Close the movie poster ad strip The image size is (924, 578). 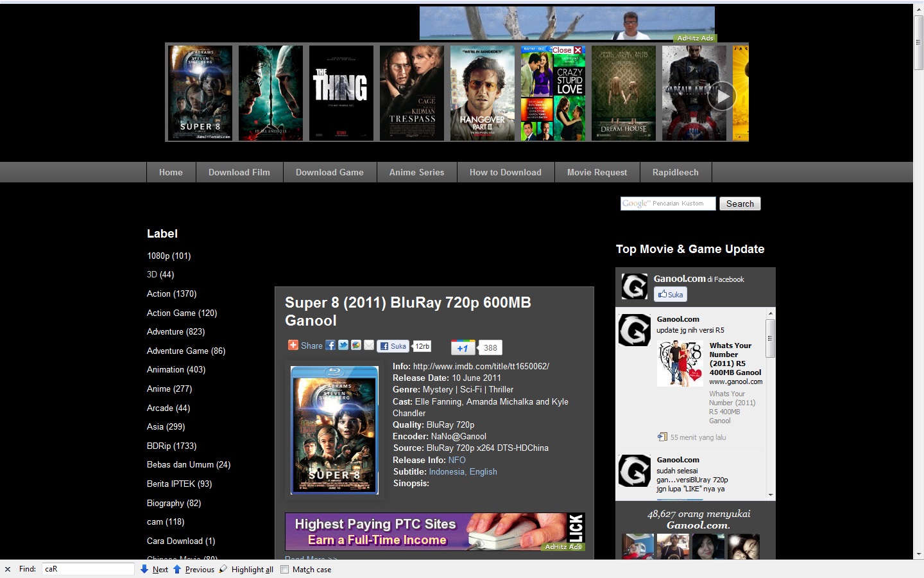[567, 50]
